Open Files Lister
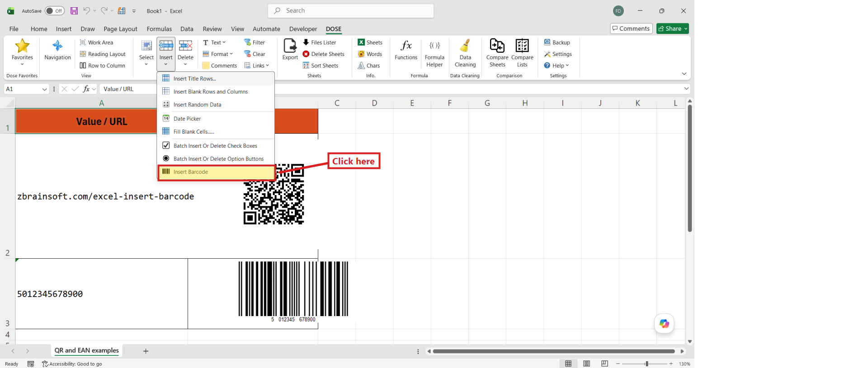Image resolution: width=868 pixels, height=368 pixels. (319, 42)
